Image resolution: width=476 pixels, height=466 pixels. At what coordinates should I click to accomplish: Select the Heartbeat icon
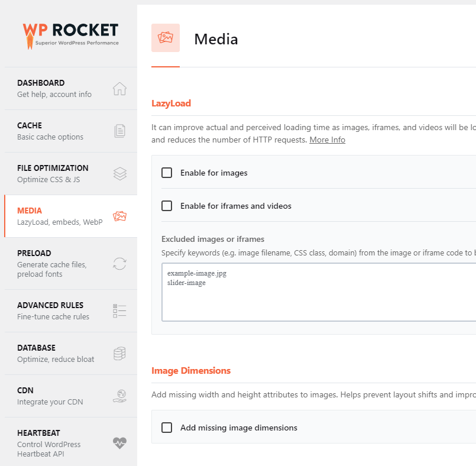[120, 440]
